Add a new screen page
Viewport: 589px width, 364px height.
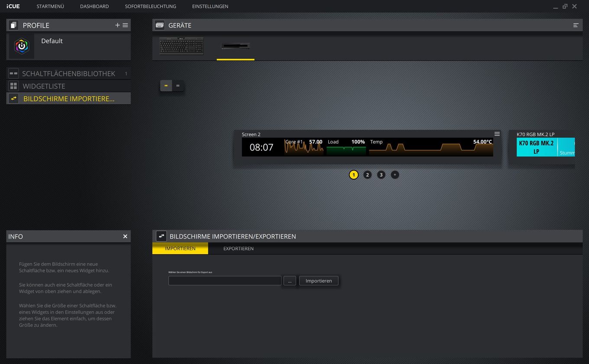click(395, 175)
